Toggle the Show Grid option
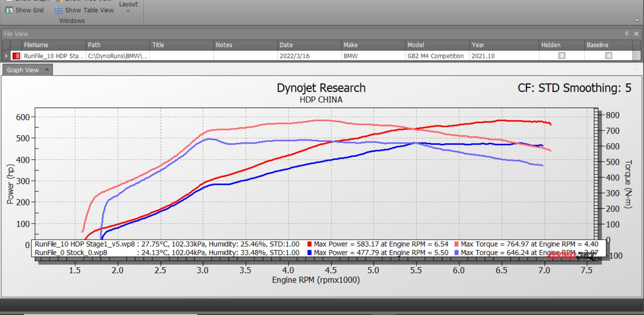The image size is (644, 315). (x=25, y=10)
